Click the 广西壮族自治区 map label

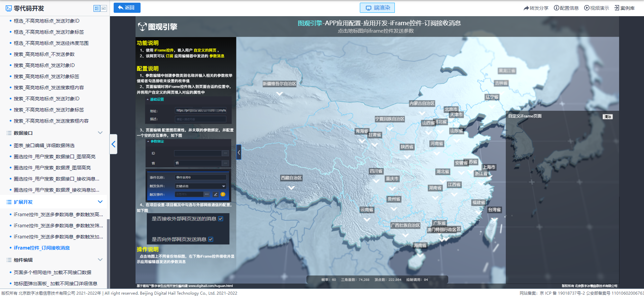[x=405, y=225]
